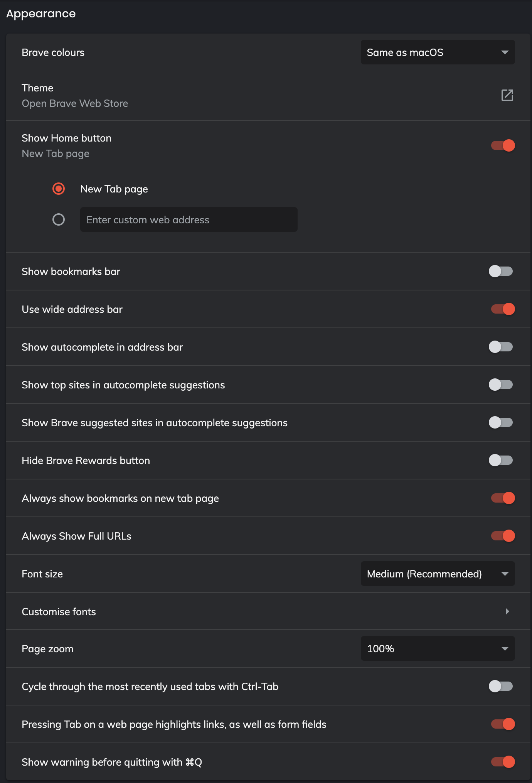The width and height of the screenshot is (532, 783).
Task: Open the Page zoom dropdown
Action: (x=438, y=649)
